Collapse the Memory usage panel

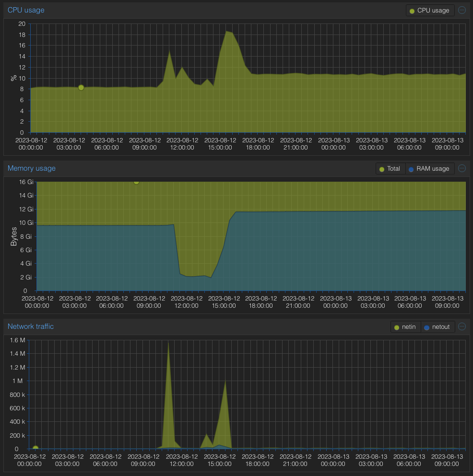click(461, 168)
